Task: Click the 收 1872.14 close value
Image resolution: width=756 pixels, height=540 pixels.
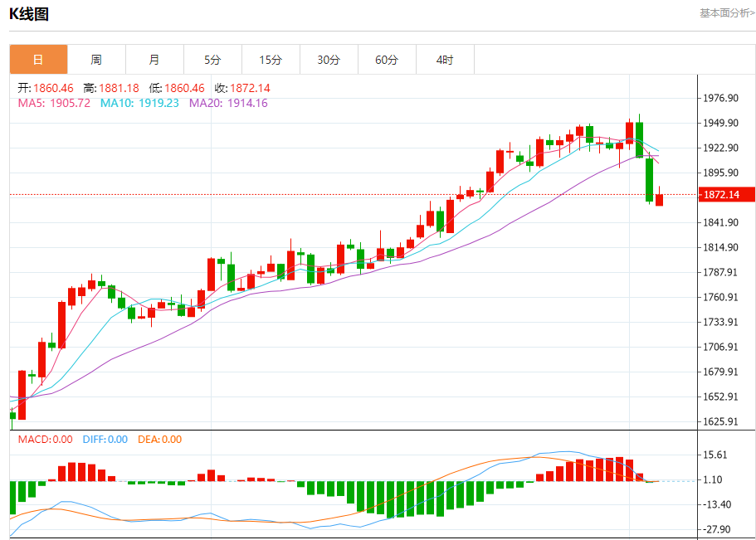Action: click(242, 88)
